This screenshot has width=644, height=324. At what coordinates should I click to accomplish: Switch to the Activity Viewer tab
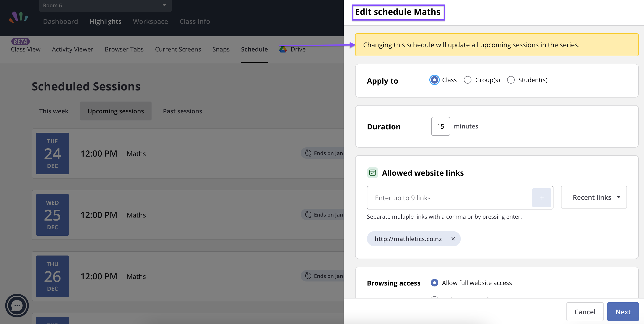[73, 49]
